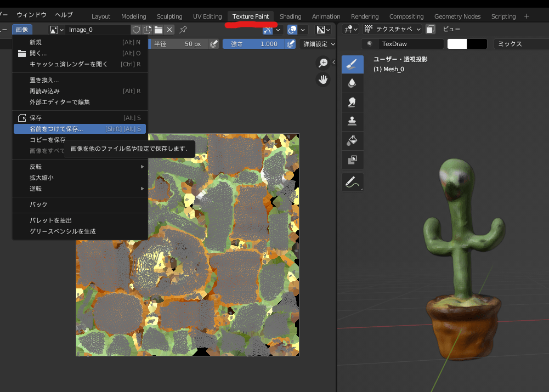Screen dimensions: 549x392
Task: Click the pan hand icon in image editor
Action: 323,79
